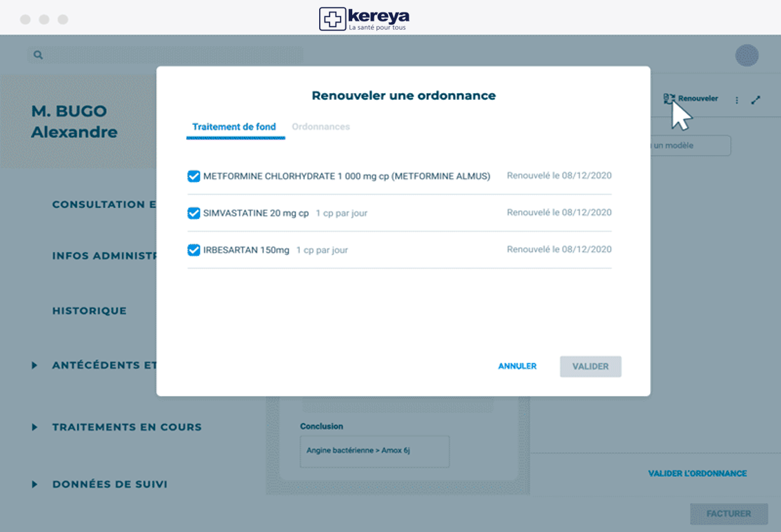Open the three-dot more options menu
Viewport: 781px width, 532px height.
click(x=737, y=100)
